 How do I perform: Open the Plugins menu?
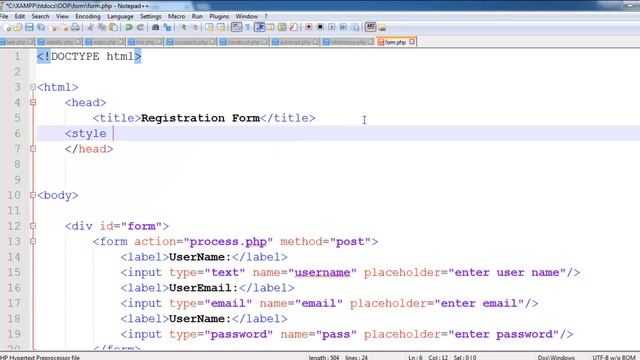219,16
